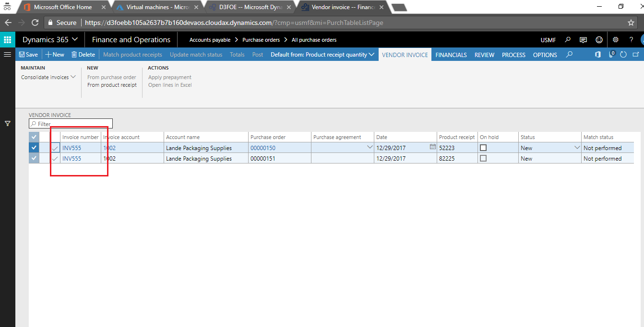Screen dimensions: 644x327
Task: Click the Match status column header
Action: 598,137
